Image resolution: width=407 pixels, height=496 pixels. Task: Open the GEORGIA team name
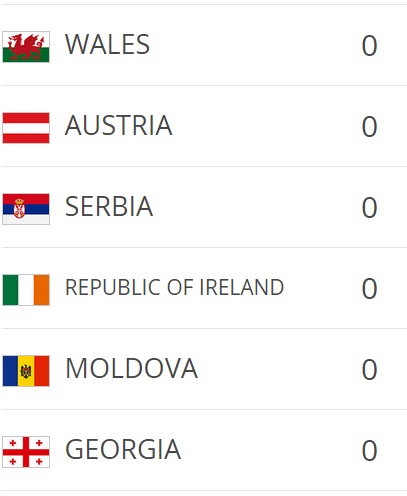click(123, 449)
